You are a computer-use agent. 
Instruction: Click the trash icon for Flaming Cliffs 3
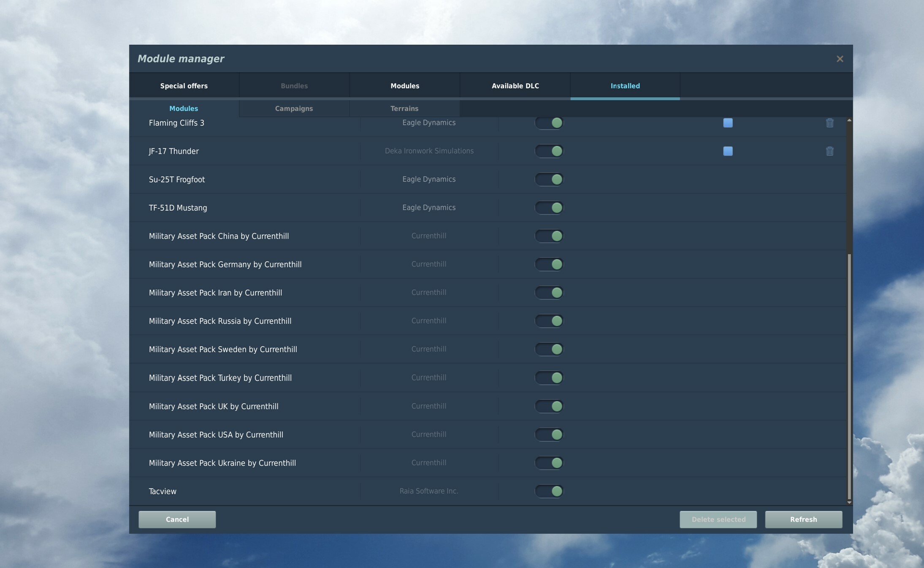[829, 123]
